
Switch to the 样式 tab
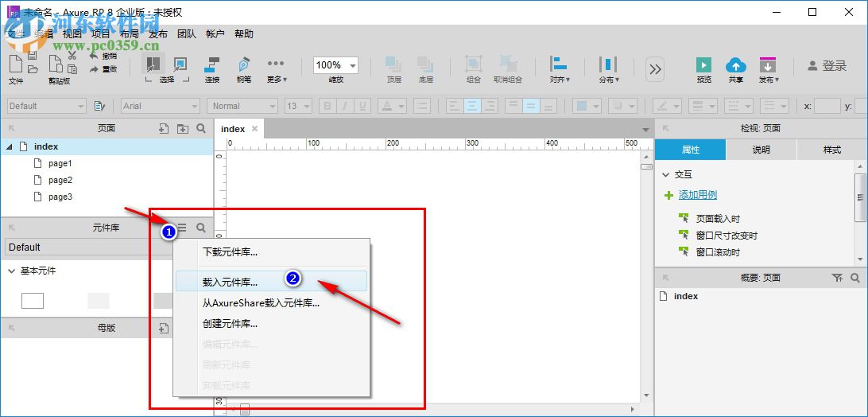(832, 150)
